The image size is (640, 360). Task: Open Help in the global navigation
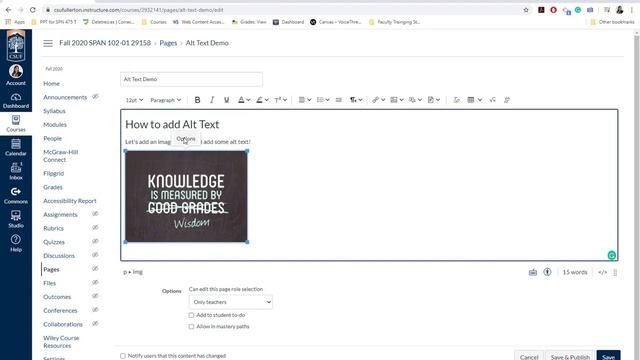16,244
